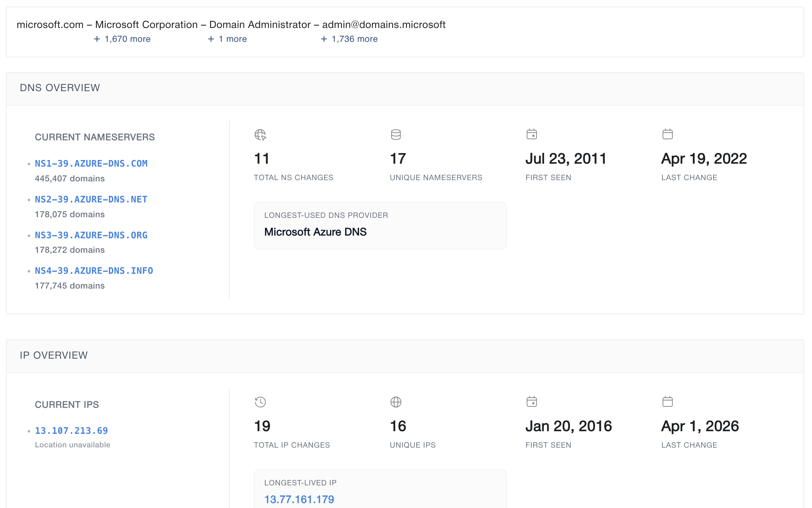Click the '445,407 domains' count
Image resolution: width=812 pixels, height=508 pixels.
pyautogui.click(x=70, y=179)
